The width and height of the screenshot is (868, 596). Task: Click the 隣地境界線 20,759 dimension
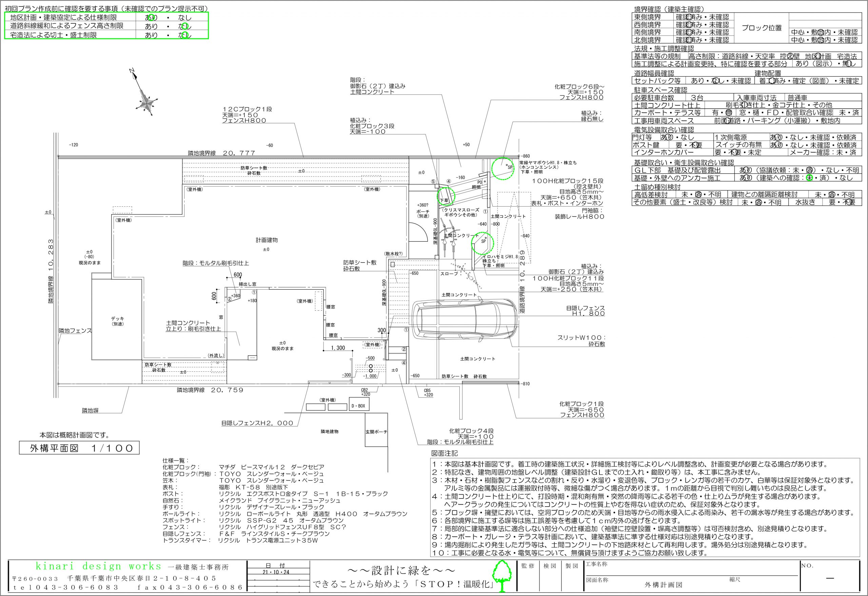210,390
